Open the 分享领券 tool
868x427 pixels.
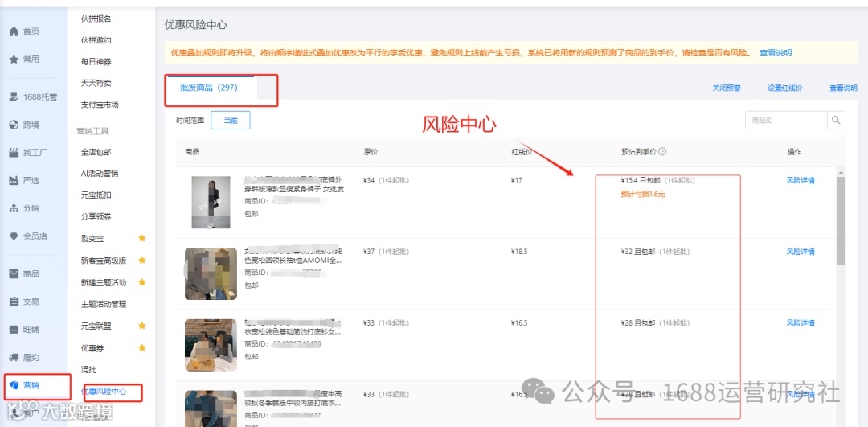(x=96, y=216)
